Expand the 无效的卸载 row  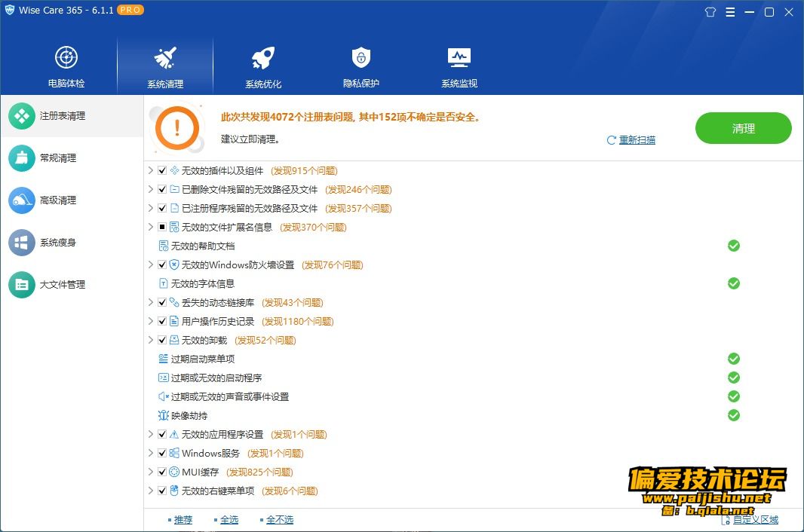pos(151,340)
